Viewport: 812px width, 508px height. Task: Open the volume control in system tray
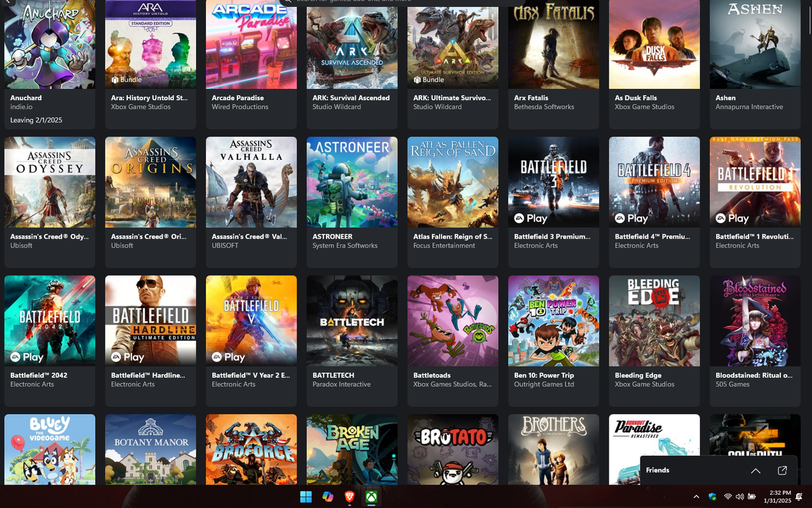740,497
